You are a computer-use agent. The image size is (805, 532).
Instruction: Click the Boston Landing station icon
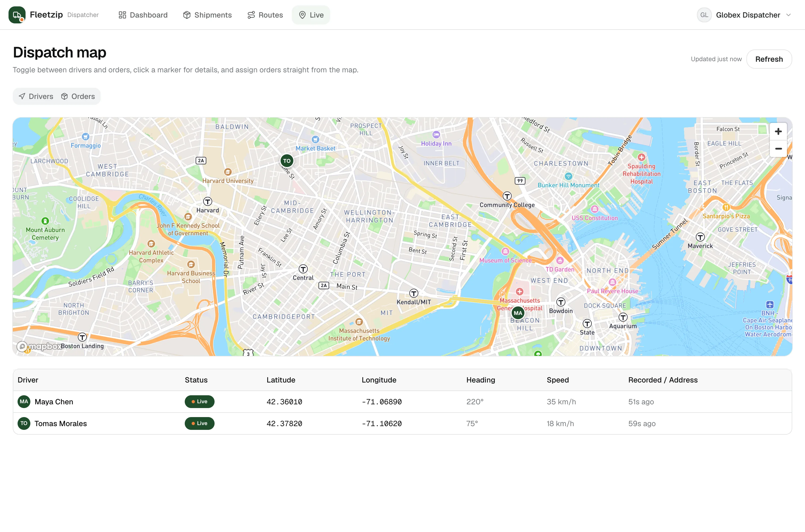pyautogui.click(x=82, y=337)
